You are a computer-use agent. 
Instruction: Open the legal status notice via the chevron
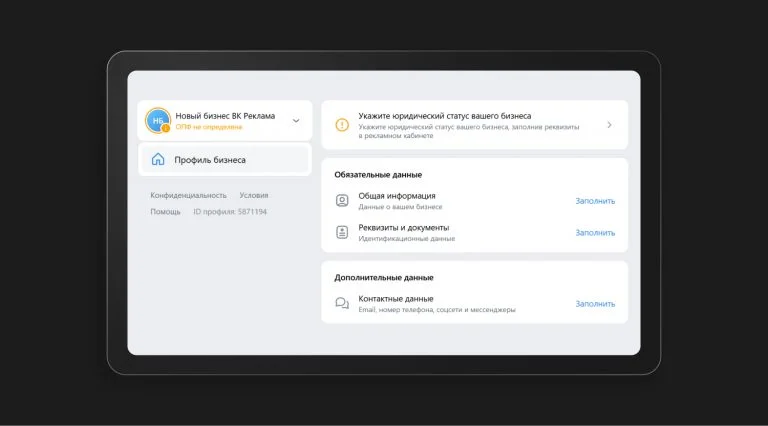(609, 125)
